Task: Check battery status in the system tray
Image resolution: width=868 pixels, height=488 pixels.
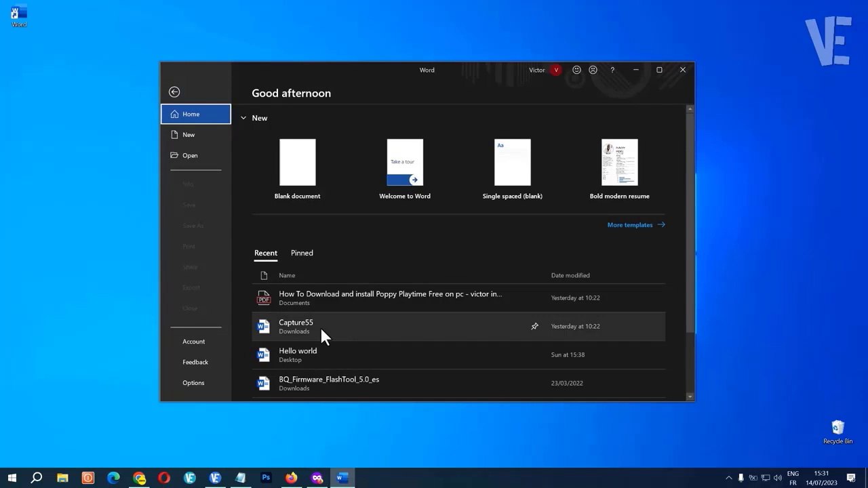Action: [x=753, y=478]
